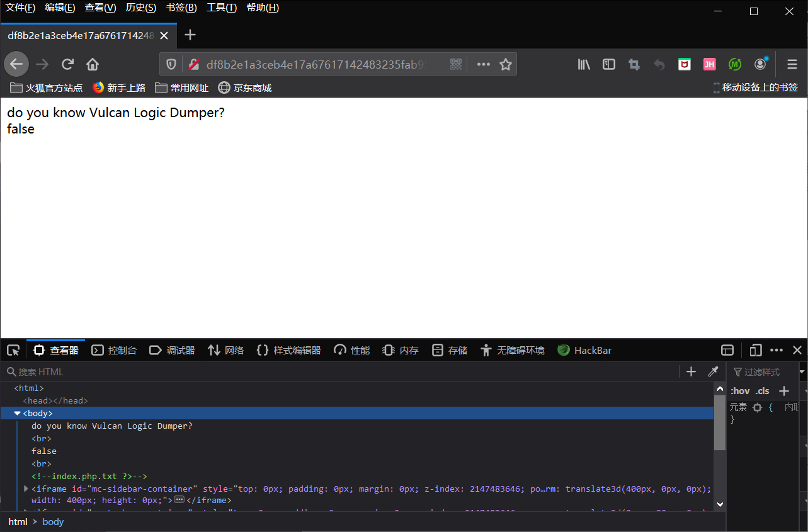Open the browser home page
The height and width of the screenshot is (532, 808).
click(x=93, y=64)
